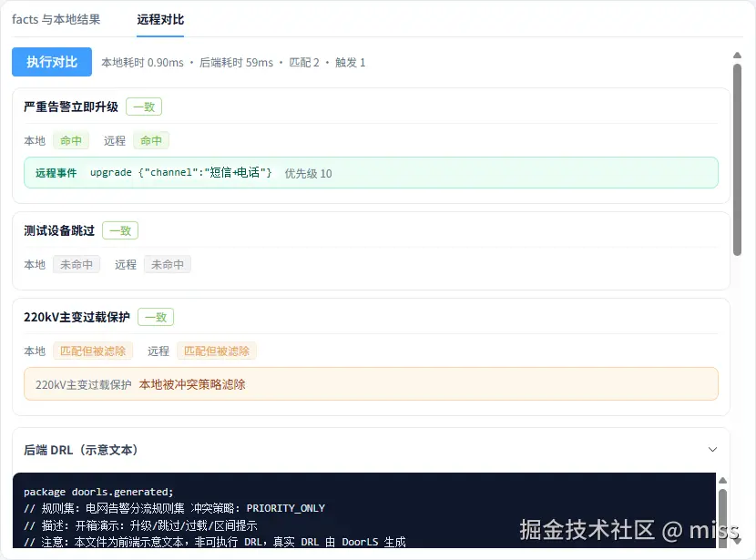Click the local 命中 status tag
Image resolution: width=756 pixels, height=560 pixels.
pyautogui.click(x=71, y=140)
